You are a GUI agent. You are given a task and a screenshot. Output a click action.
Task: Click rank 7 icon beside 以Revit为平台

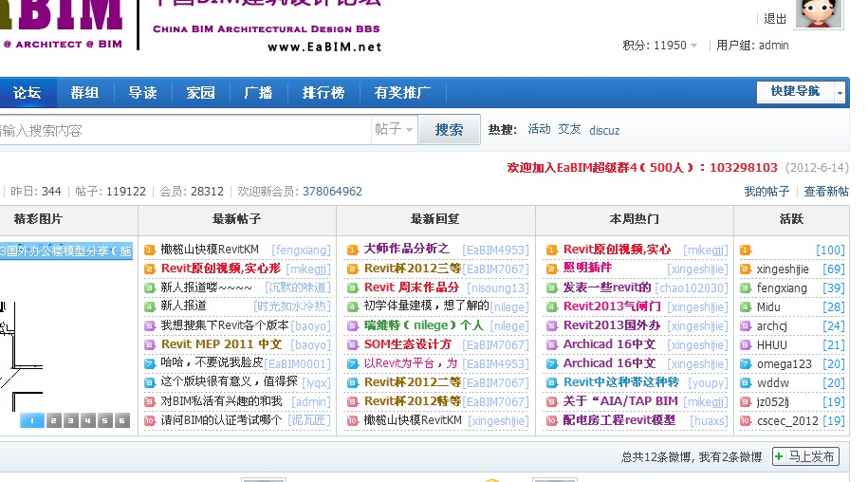tap(353, 364)
